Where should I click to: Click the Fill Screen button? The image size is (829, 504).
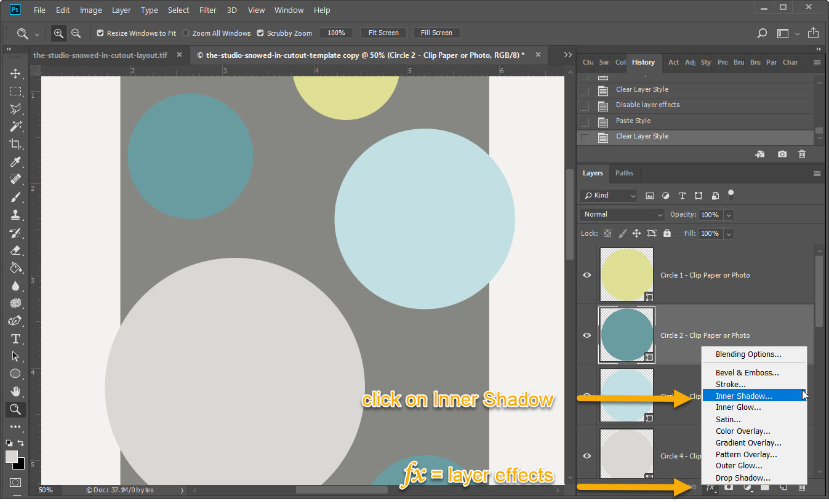pyautogui.click(x=436, y=33)
